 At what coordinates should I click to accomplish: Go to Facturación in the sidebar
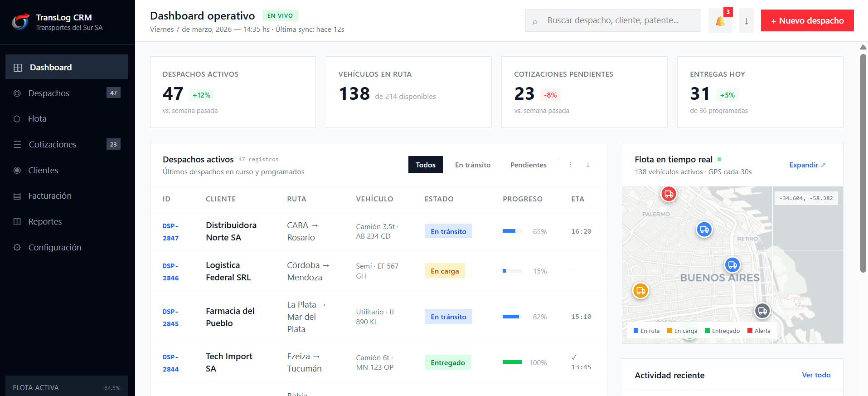click(50, 196)
